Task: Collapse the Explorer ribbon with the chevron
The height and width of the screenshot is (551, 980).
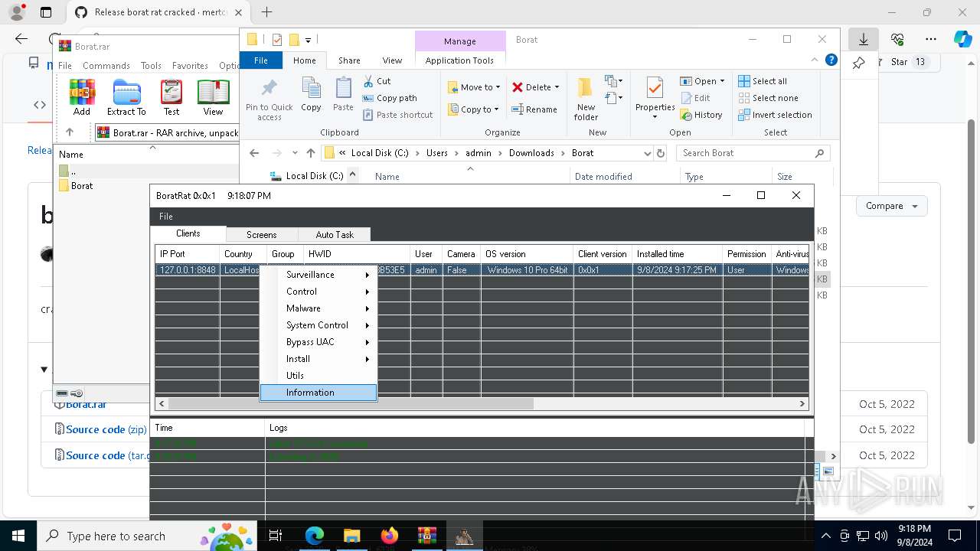Action: pyautogui.click(x=815, y=60)
